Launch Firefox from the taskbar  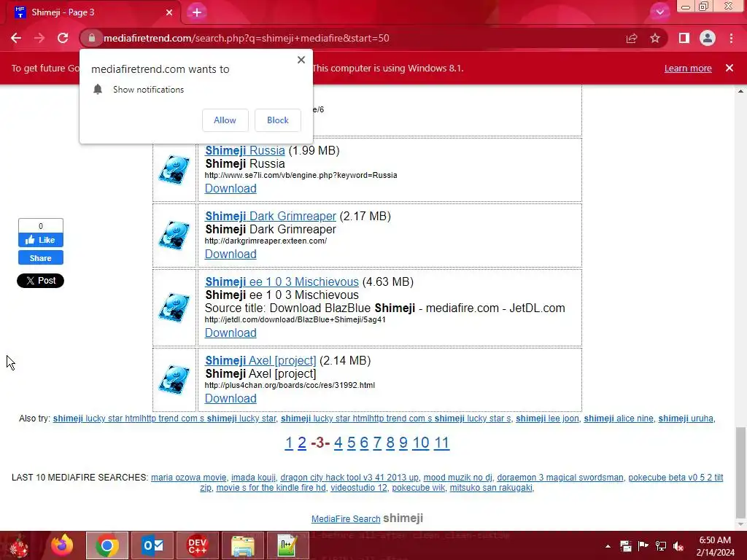coord(63,545)
